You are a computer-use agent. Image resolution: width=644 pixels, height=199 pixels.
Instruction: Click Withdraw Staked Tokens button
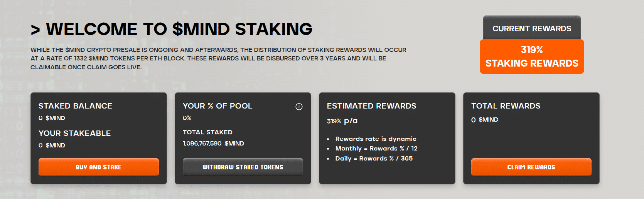[243, 167]
